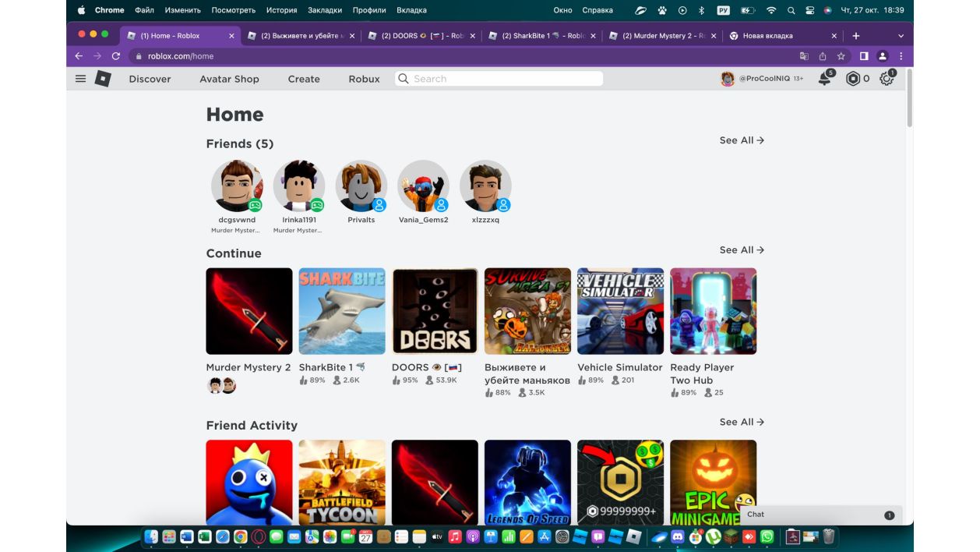Click the Robux balance icon
Screen dimensions: 980x552
pos(853,79)
